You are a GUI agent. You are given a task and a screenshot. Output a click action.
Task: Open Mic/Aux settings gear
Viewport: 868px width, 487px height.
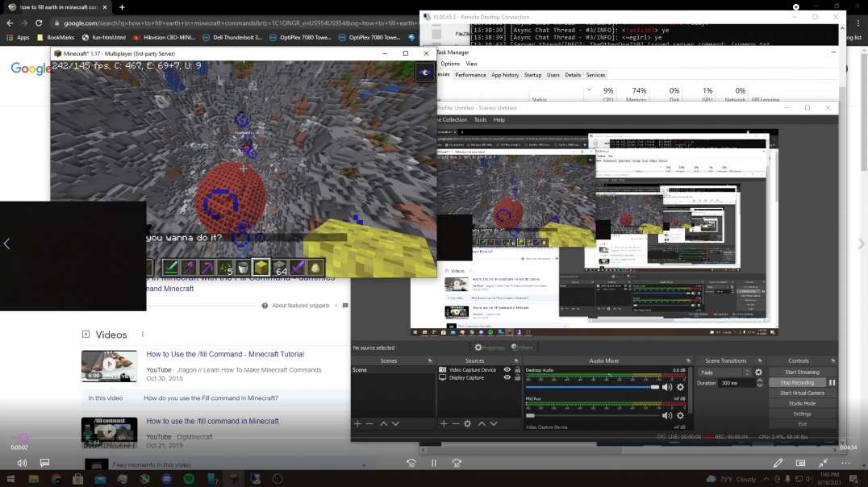680,415
